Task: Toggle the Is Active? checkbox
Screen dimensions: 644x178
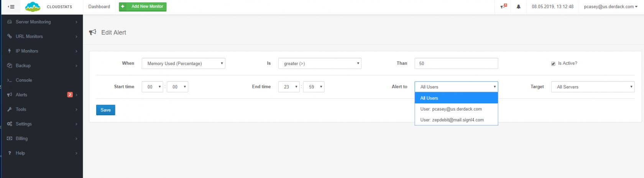Action: point(553,64)
